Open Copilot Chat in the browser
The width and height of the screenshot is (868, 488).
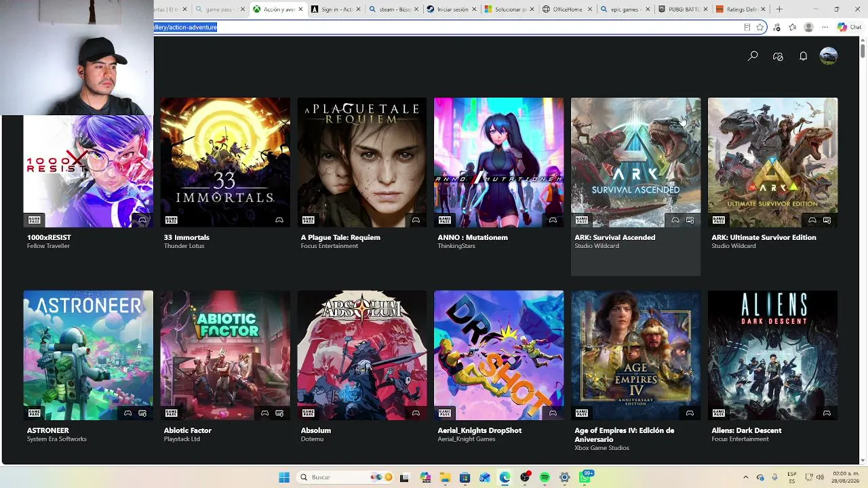[849, 27]
